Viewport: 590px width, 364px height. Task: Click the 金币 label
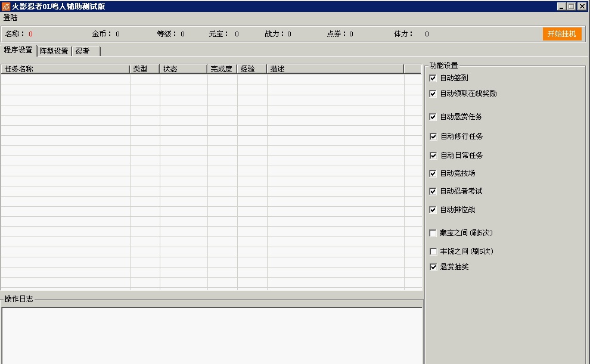coord(101,34)
